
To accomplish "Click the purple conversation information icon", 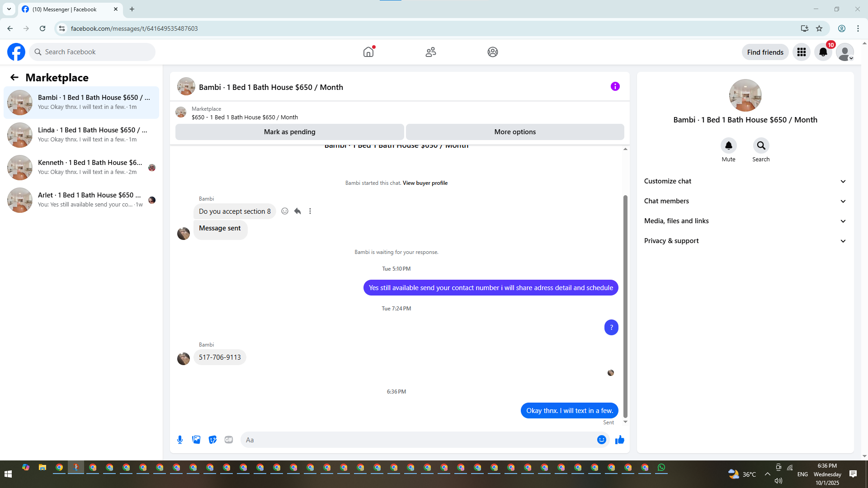I will pyautogui.click(x=615, y=86).
